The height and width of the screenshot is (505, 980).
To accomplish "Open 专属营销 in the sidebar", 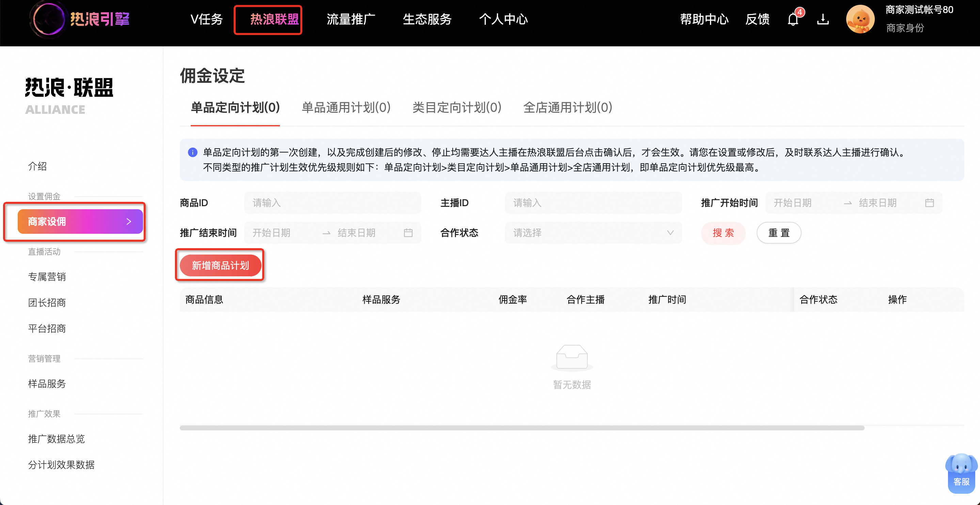I will click(x=47, y=277).
